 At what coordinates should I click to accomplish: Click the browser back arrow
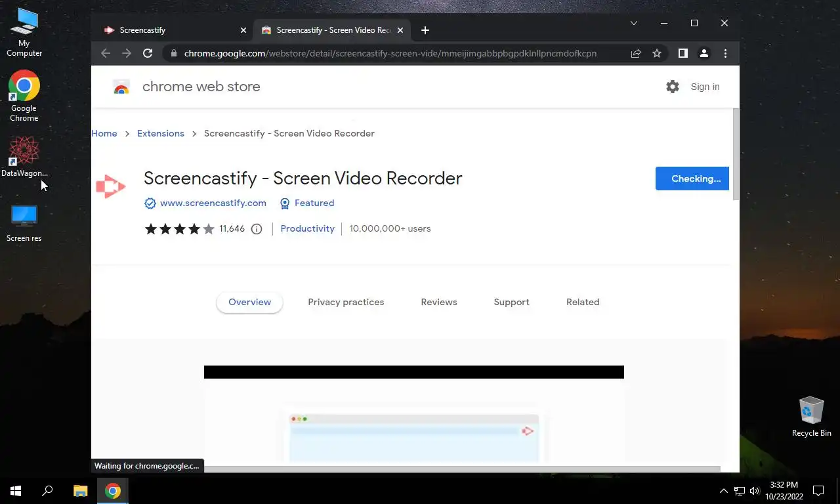(x=106, y=53)
